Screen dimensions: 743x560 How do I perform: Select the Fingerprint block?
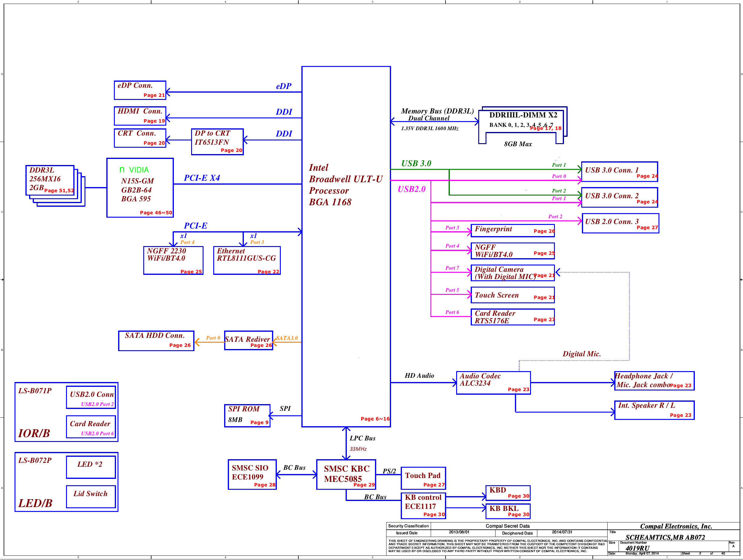click(x=512, y=230)
